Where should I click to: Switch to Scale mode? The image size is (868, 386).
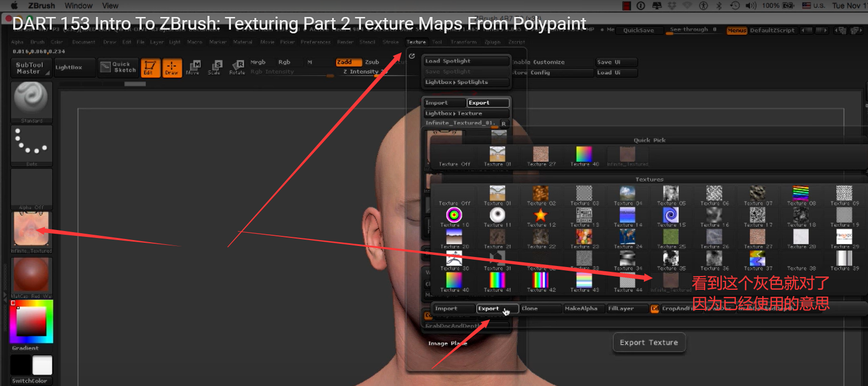pos(215,68)
